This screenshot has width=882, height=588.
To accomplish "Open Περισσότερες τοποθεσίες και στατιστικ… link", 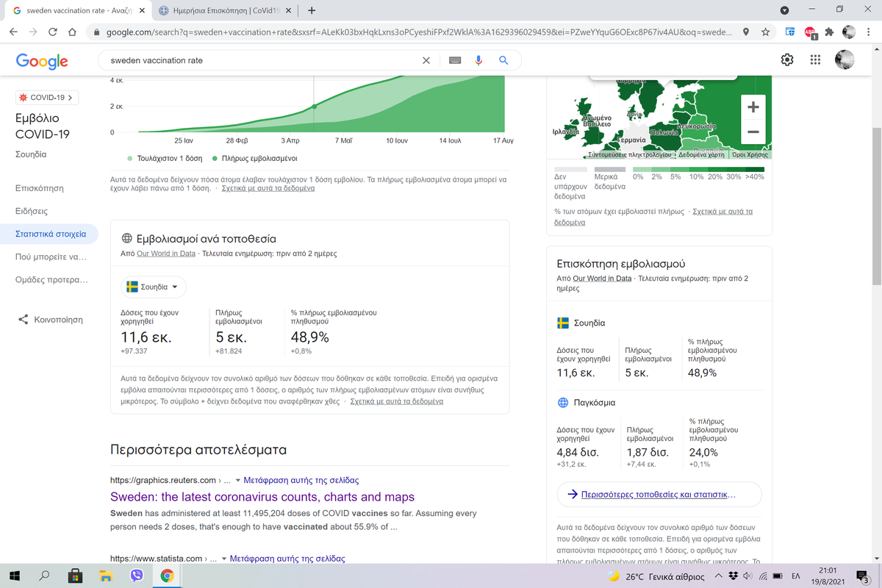I will click(659, 495).
